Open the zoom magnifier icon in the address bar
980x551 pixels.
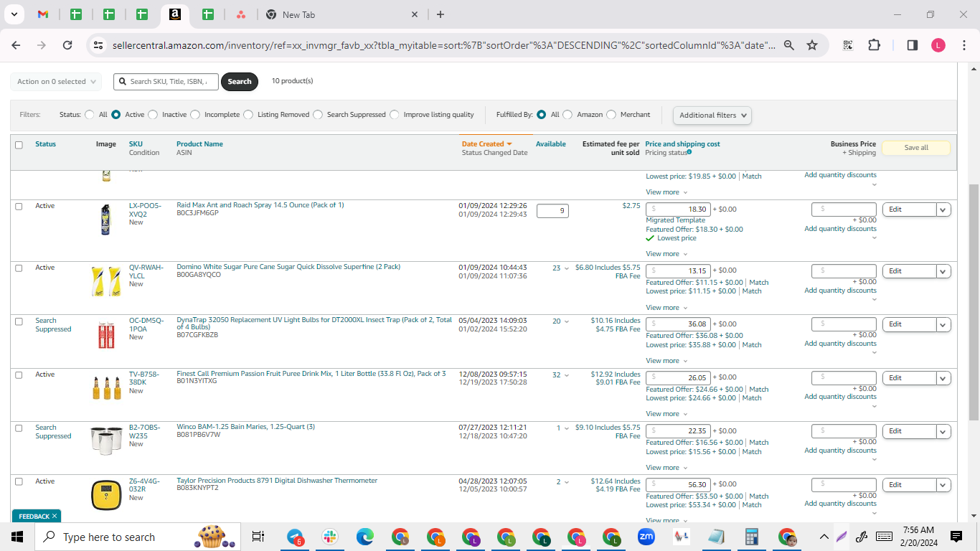(x=788, y=45)
